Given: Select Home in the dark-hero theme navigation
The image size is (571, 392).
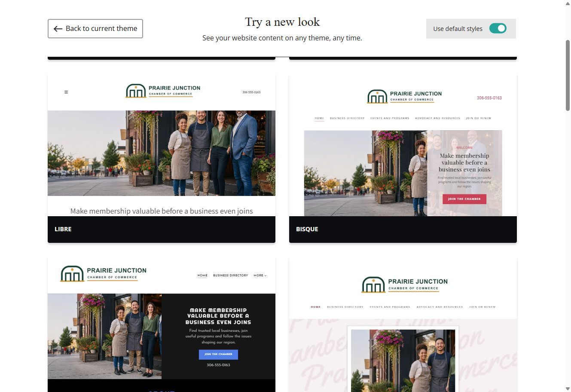Looking at the screenshot, I should (202, 276).
